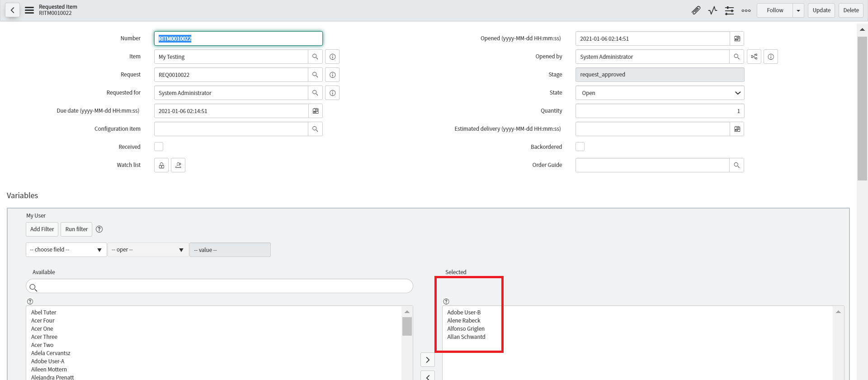Viewport: 868px width, 380px height.
Task: Open help icon beside Run filter
Action: coord(99,229)
